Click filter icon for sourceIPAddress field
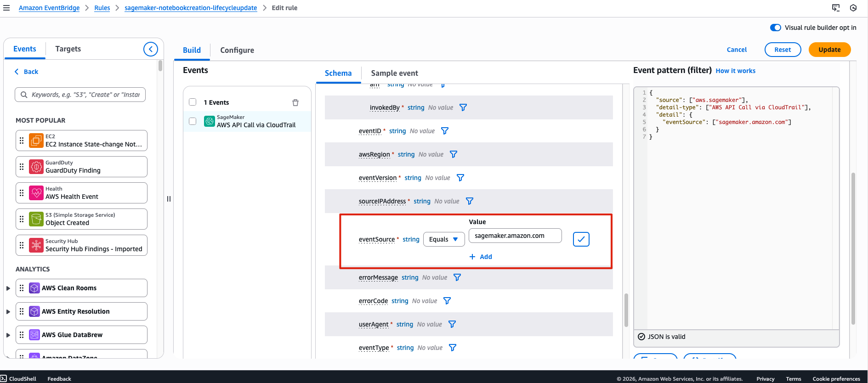 pyautogui.click(x=470, y=201)
